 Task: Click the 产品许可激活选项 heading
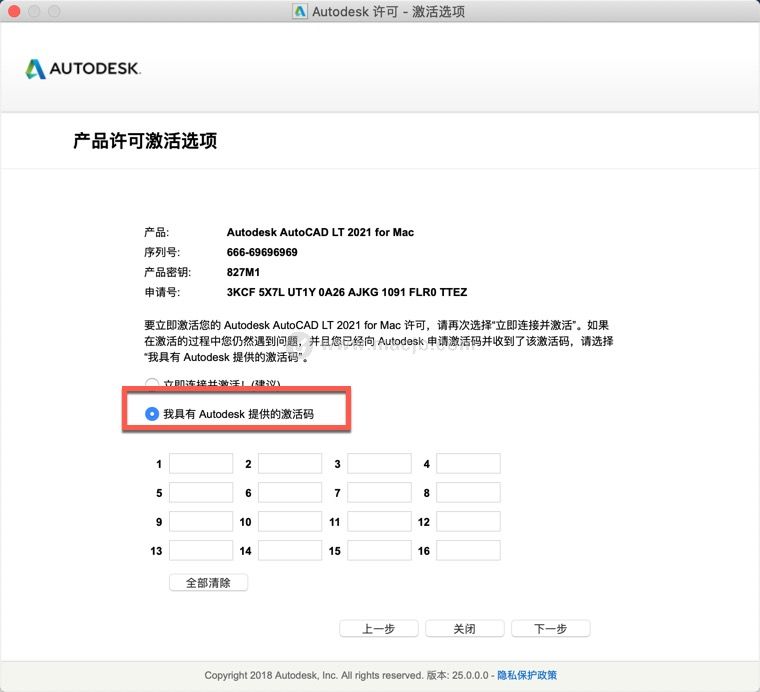click(x=145, y=141)
